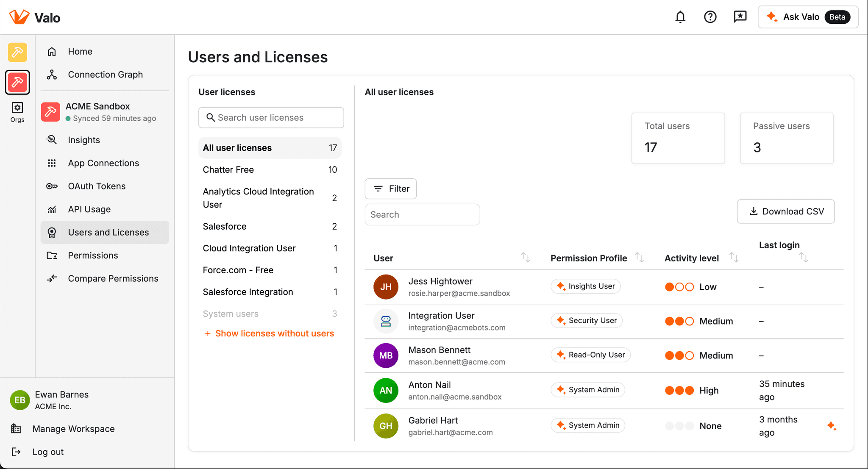Viewport: 868px width, 469px height.
Task: Click the OAuth Tokens key icon
Action: [x=52, y=186]
